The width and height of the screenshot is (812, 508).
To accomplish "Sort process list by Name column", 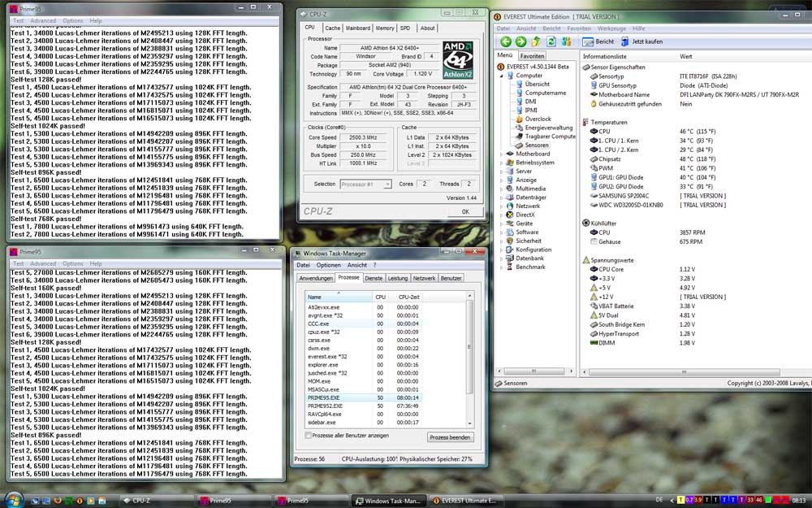I will coord(339,297).
